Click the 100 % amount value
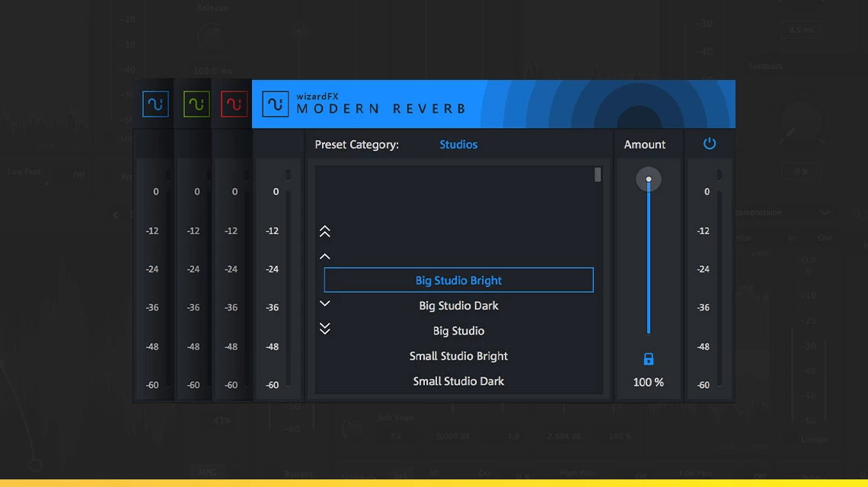 click(648, 383)
